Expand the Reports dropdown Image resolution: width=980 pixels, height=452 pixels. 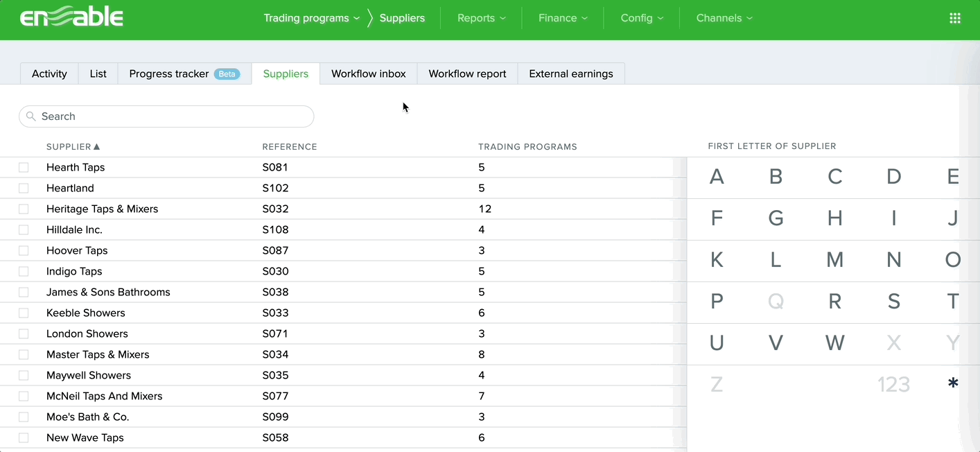(x=482, y=18)
